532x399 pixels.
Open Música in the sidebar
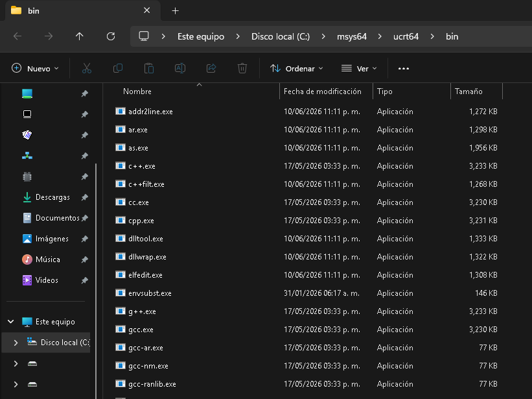pyautogui.click(x=48, y=260)
